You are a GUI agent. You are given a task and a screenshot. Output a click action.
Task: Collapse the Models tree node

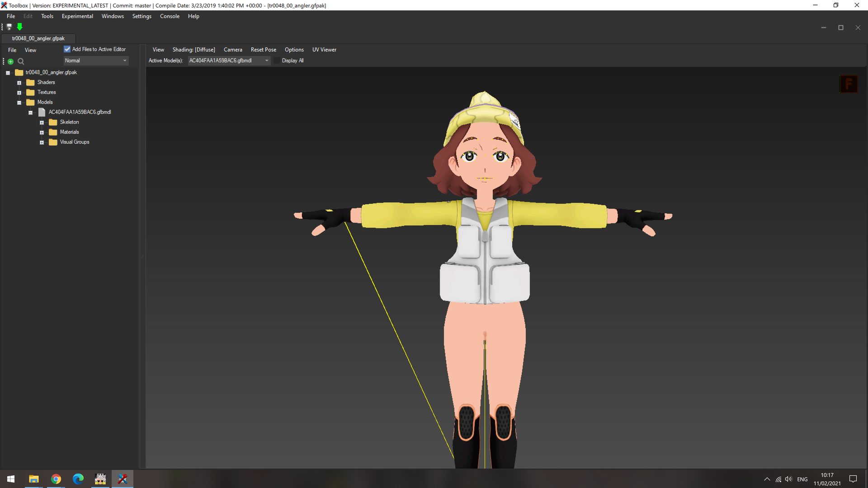19,103
